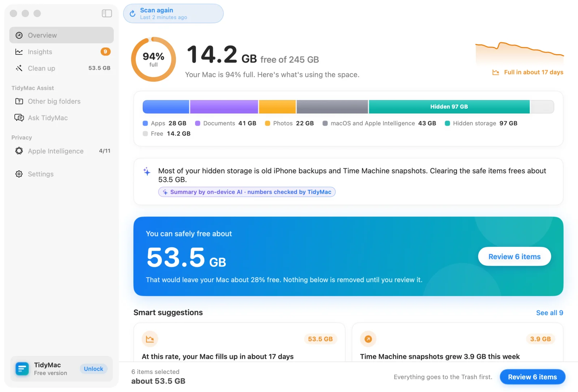Select the purple Documents bar segment
This screenshot has width=578, height=392.
(224, 107)
